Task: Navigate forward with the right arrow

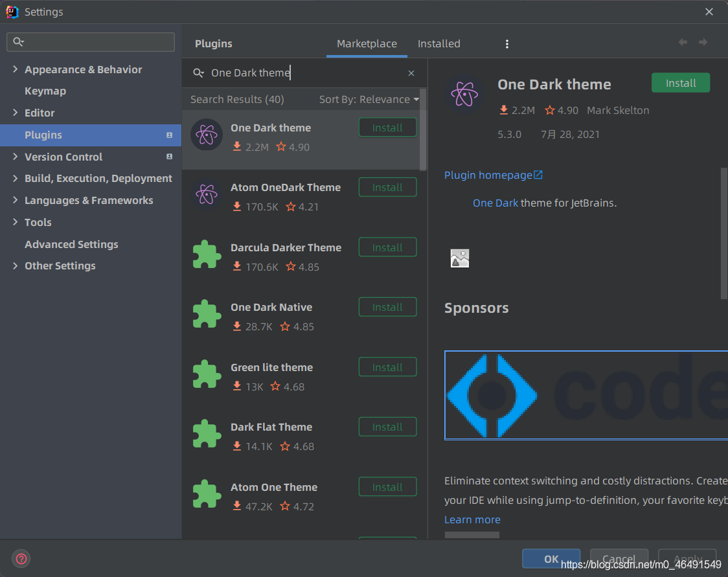Action: 703,42
